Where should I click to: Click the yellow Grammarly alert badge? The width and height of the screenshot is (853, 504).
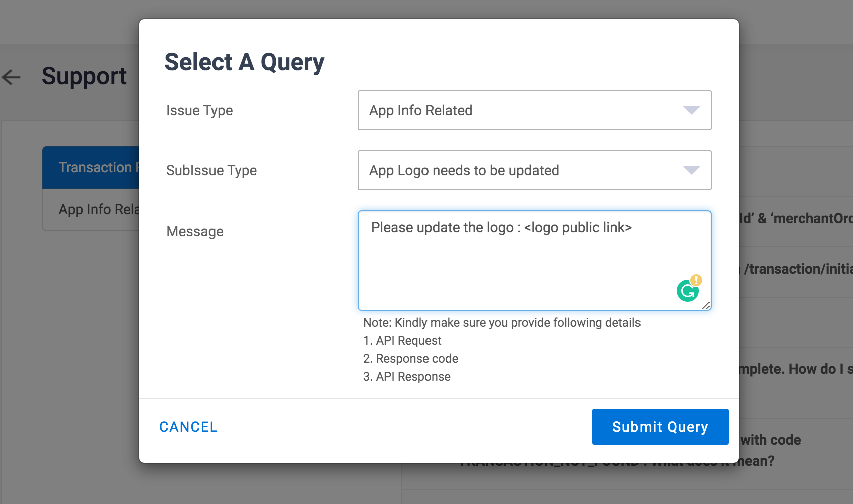pyautogui.click(x=696, y=280)
